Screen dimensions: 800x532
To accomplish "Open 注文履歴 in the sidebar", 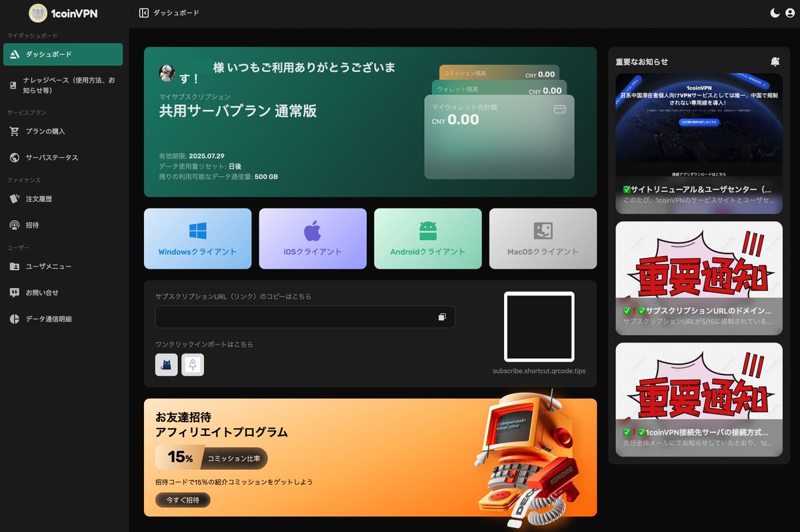I will click(63, 199).
